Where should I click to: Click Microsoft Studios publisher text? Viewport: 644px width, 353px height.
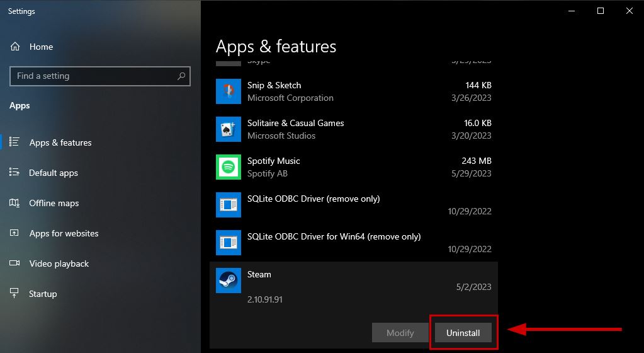[x=281, y=136]
